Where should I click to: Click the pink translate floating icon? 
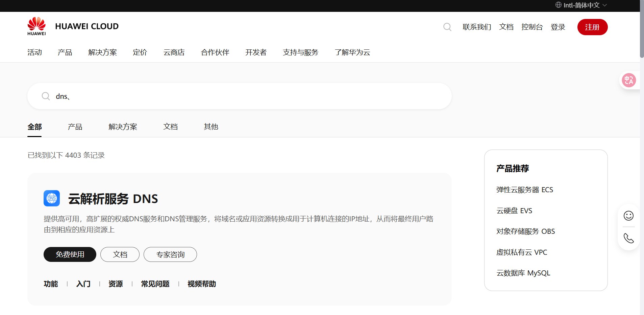pos(629,80)
